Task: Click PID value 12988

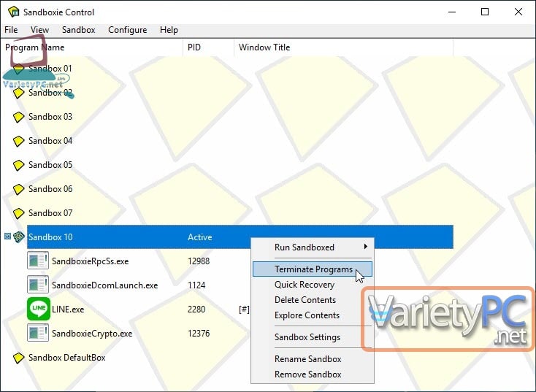Action: [x=199, y=261]
